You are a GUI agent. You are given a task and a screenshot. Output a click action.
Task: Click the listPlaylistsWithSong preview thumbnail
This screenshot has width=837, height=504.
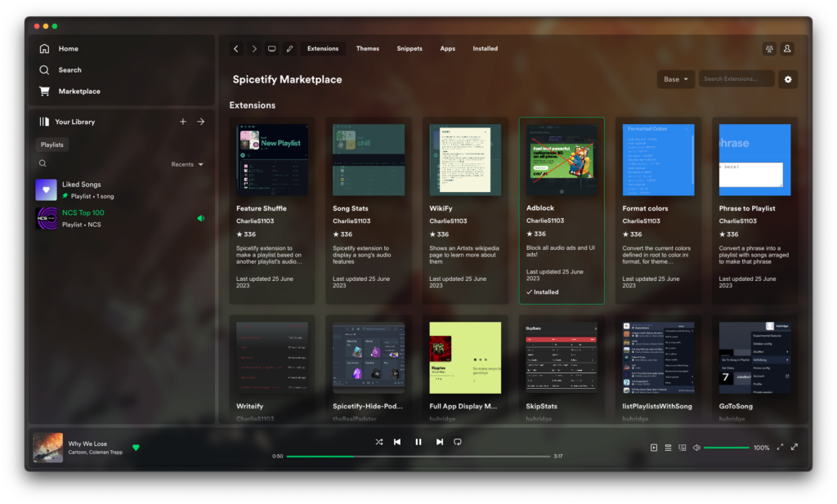point(658,357)
